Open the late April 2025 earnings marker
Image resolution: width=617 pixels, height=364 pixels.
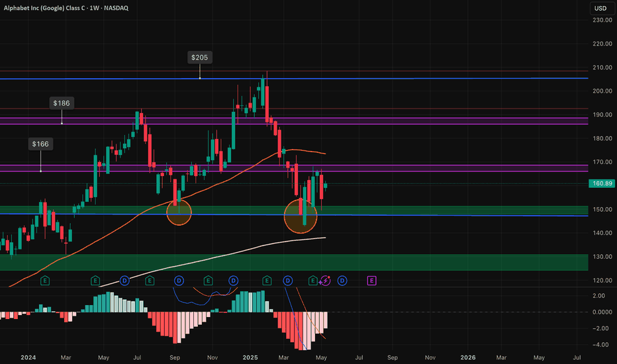pyautogui.click(x=313, y=281)
